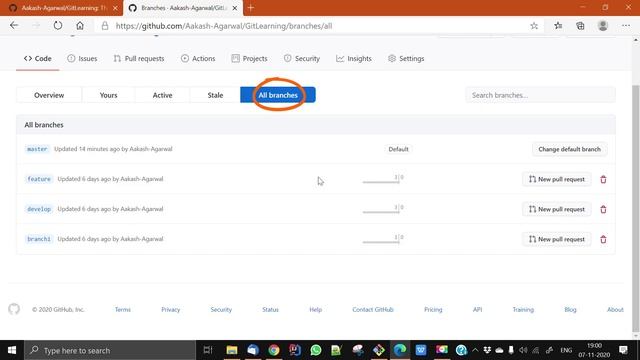Open browser settings and more menu
640x360 pixels.
(x=626, y=26)
